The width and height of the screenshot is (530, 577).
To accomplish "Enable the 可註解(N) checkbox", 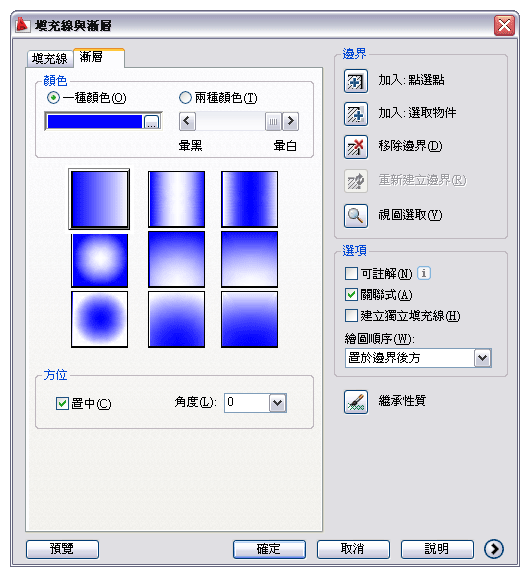I will [x=351, y=273].
